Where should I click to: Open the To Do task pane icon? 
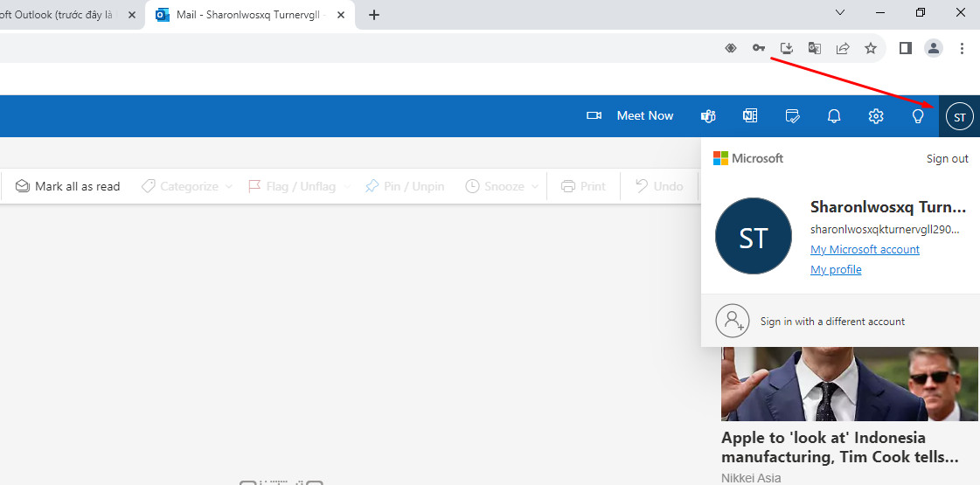[x=793, y=115]
